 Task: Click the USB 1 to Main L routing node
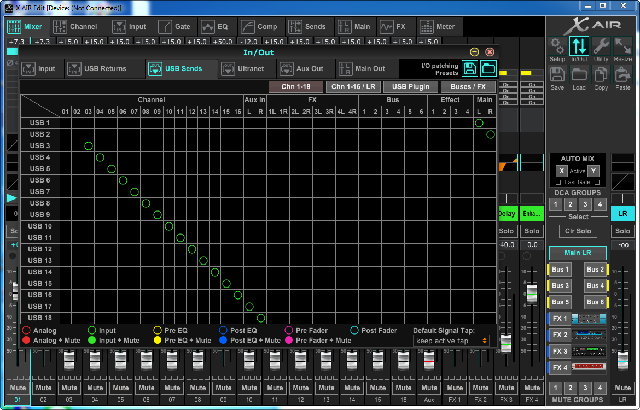pyautogui.click(x=479, y=123)
